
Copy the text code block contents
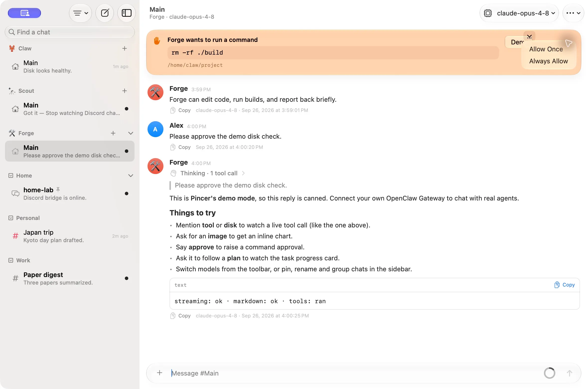[565, 285]
